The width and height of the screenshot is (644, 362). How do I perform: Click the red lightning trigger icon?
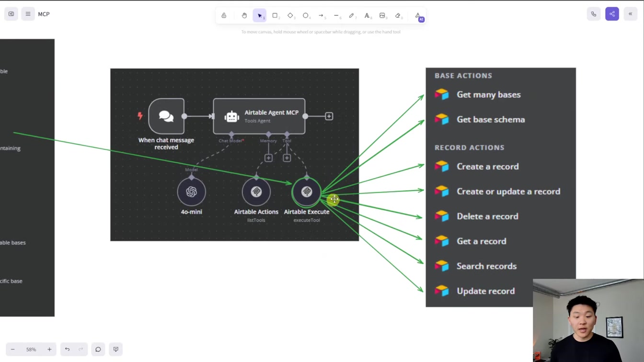point(140,116)
